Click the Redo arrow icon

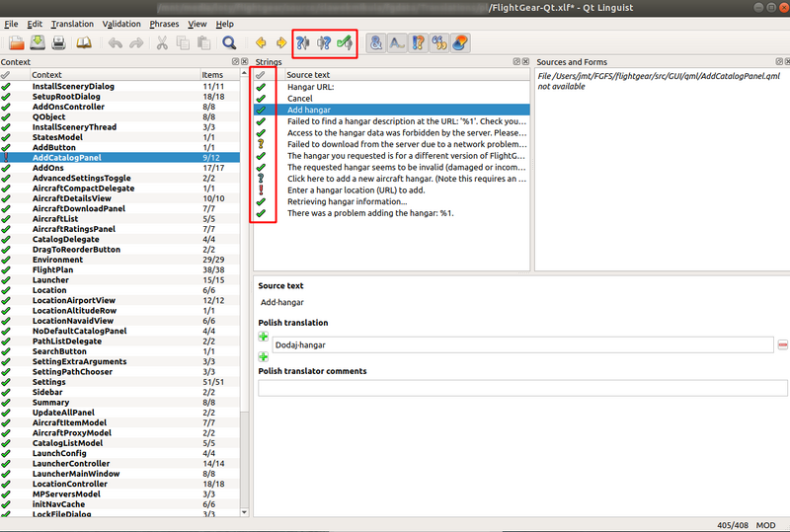tap(136, 43)
